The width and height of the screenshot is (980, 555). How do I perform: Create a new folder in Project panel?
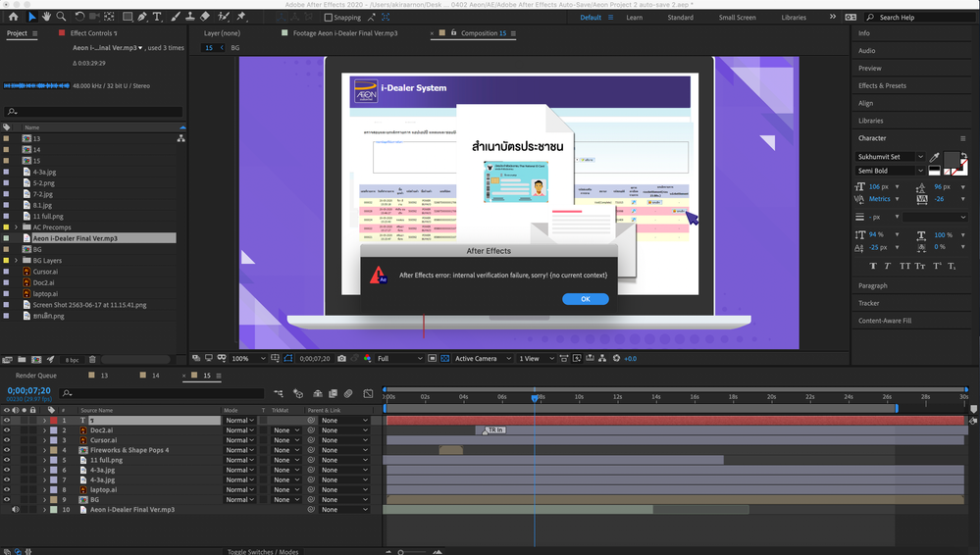pyautogui.click(x=22, y=359)
